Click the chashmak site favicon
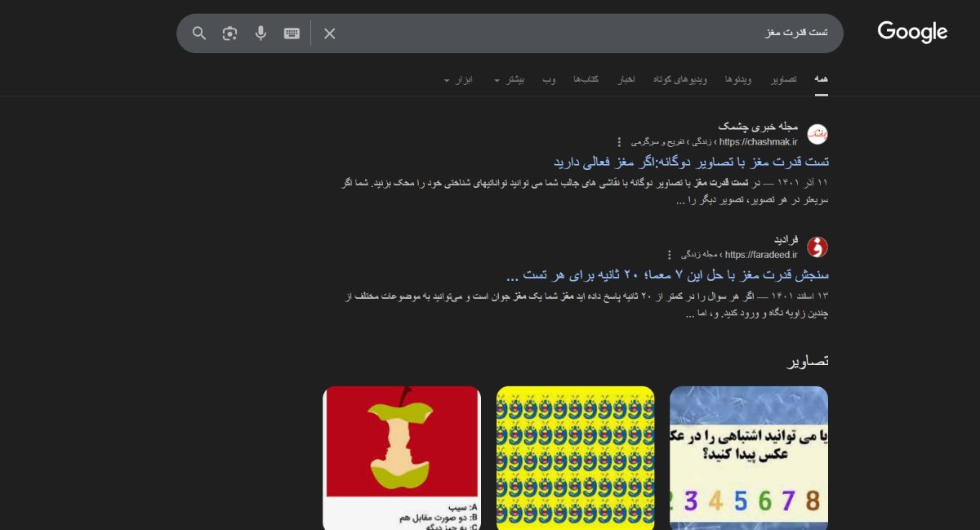This screenshot has width=980, height=530. 817,134
